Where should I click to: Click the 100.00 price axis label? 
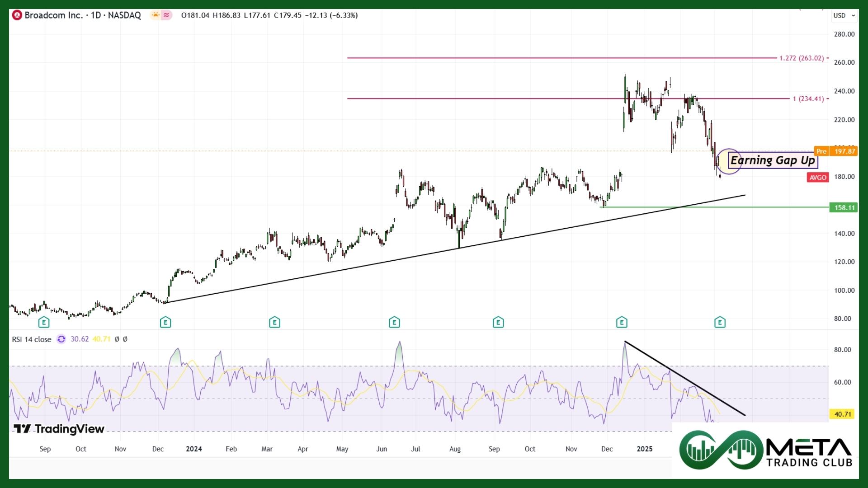[x=844, y=290]
